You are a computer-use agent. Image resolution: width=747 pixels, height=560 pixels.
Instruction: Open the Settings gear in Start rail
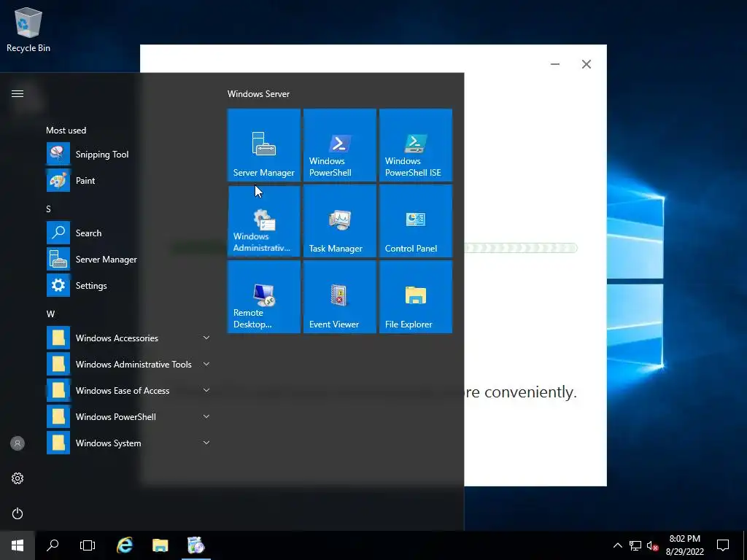point(18,478)
